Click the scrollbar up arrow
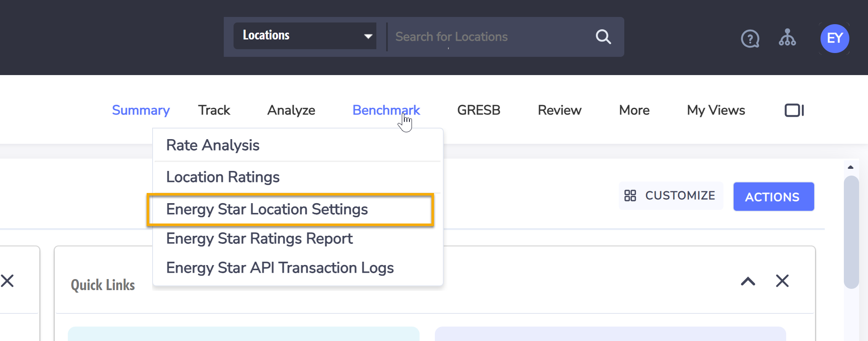The height and width of the screenshot is (341, 868). click(850, 167)
